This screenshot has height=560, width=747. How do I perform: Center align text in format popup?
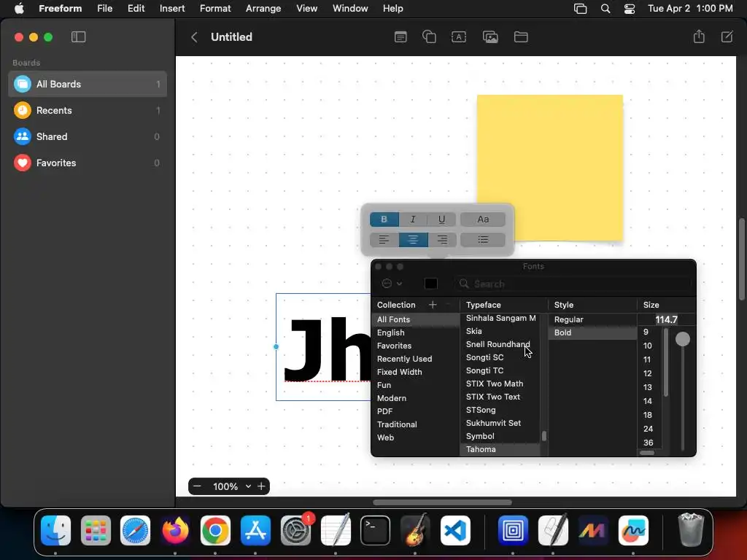coord(413,239)
